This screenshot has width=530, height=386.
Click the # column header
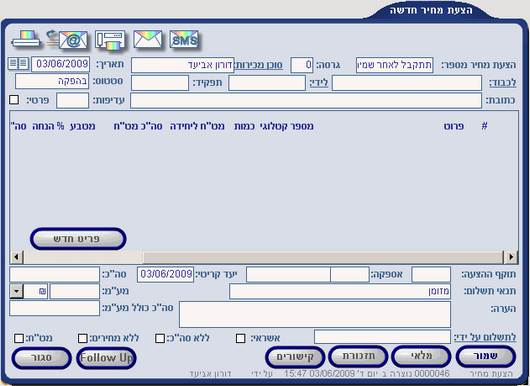[484, 126]
